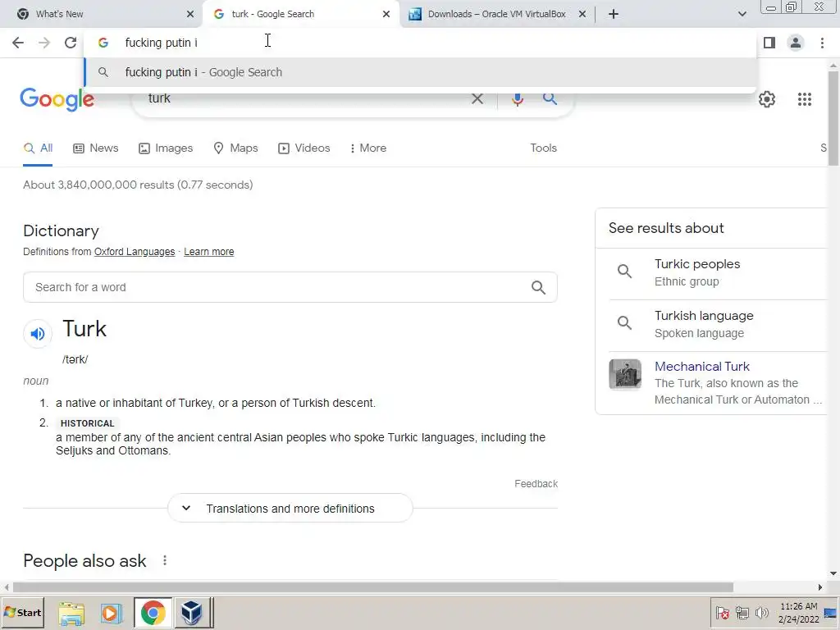Switch to the What's New tab
840x630 pixels.
click(x=102, y=14)
